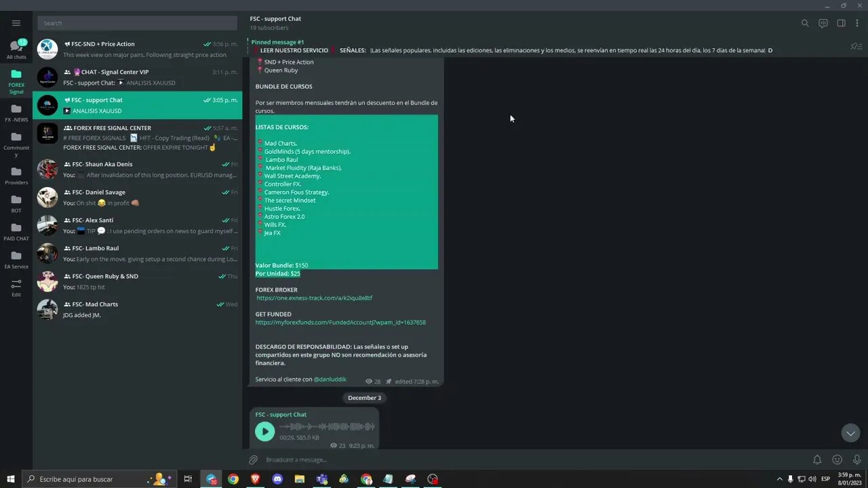868x488 pixels.
Task: Search inside this chat
Action: (x=805, y=23)
